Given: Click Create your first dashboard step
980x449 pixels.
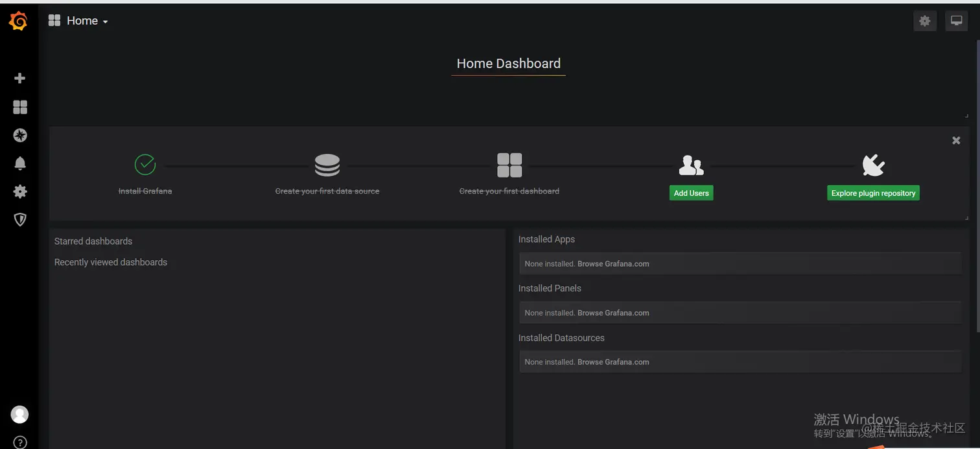Looking at the screenshot, I should tap(509, 191).
